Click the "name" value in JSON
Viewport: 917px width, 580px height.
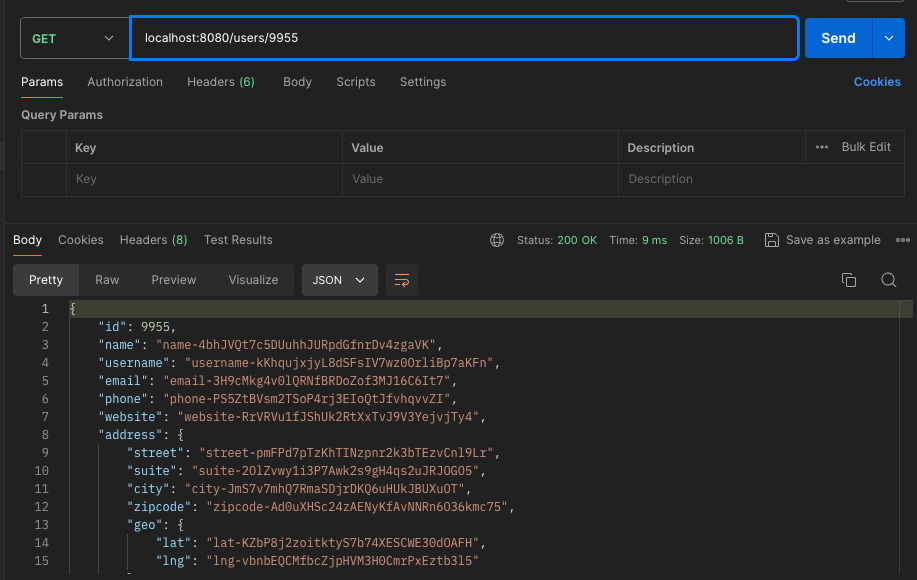coord(296,345)
